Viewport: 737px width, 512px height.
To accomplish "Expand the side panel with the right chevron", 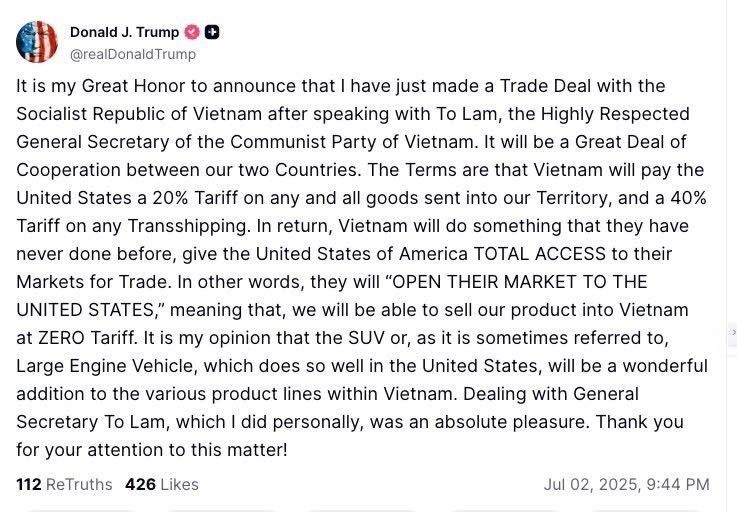I will 733,332.
